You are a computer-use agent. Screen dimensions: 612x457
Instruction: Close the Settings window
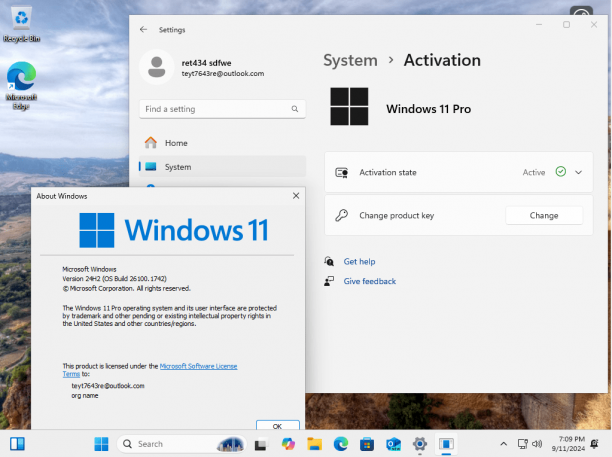(594, 25)
